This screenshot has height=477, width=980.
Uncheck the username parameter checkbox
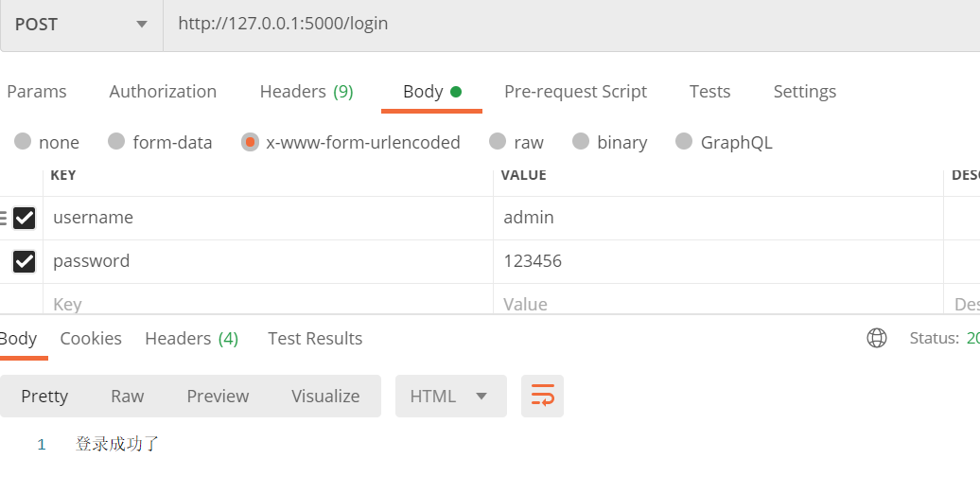point(25,218)
